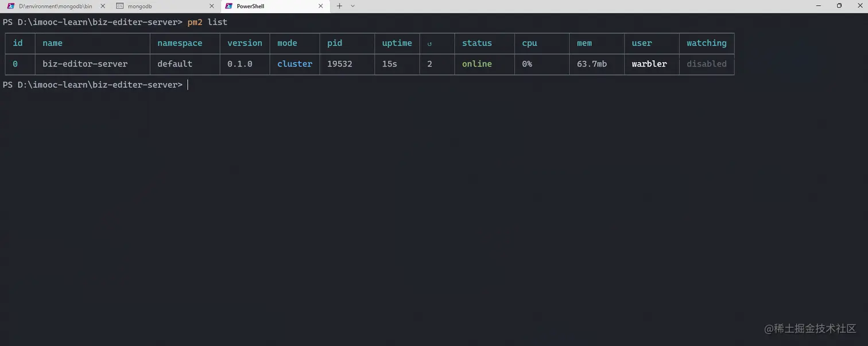Expand the new tab profile dropdown

(x=352, y=6)
